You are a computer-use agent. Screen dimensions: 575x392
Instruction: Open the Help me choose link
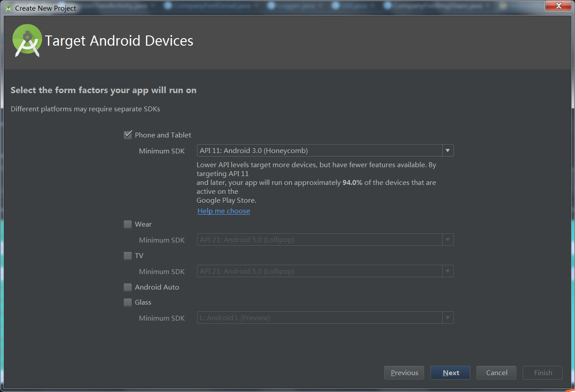[x=224, y=211]
